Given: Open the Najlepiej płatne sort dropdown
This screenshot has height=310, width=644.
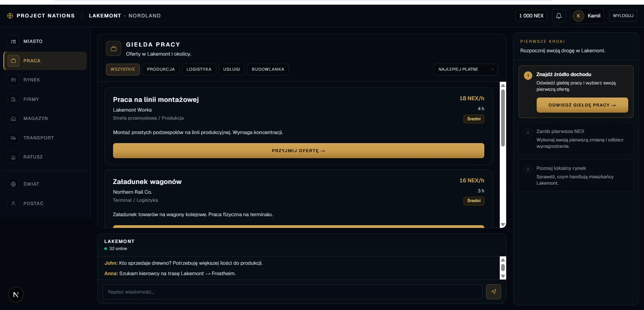Looking at the screenshot, I should point(466,69).
